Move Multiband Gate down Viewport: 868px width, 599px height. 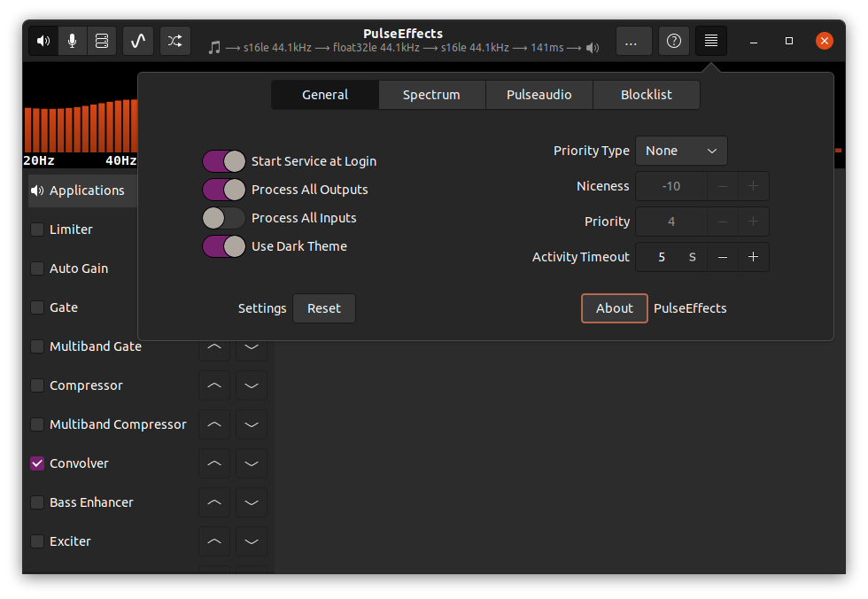(x=252, y=346)
